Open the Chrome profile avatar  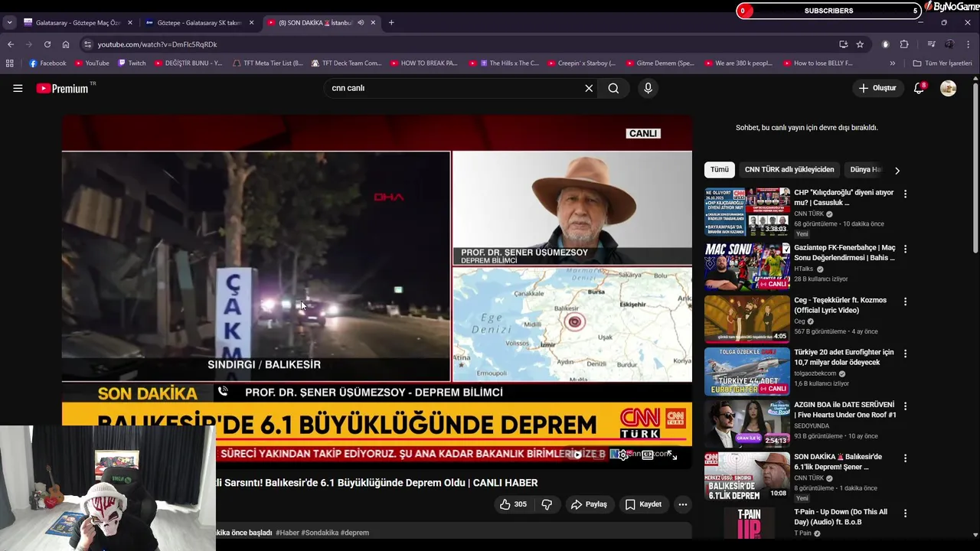coord(949,44)
